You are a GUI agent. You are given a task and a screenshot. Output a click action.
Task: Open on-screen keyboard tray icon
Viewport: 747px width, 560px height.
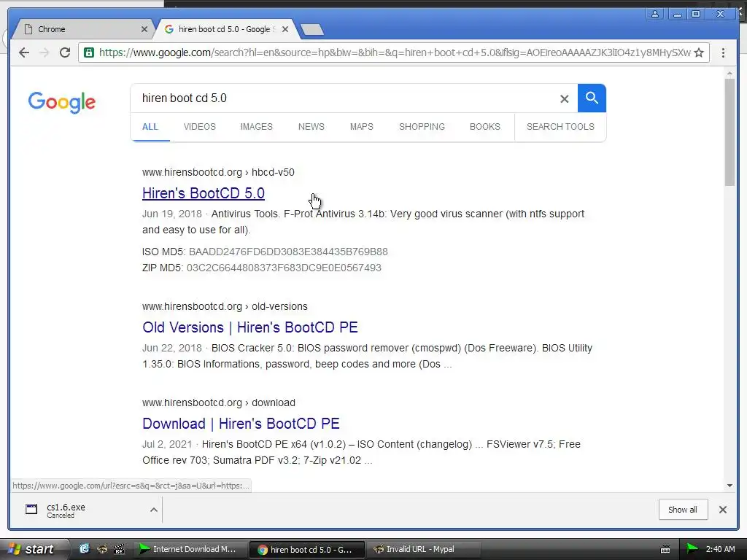pos(665,550)
